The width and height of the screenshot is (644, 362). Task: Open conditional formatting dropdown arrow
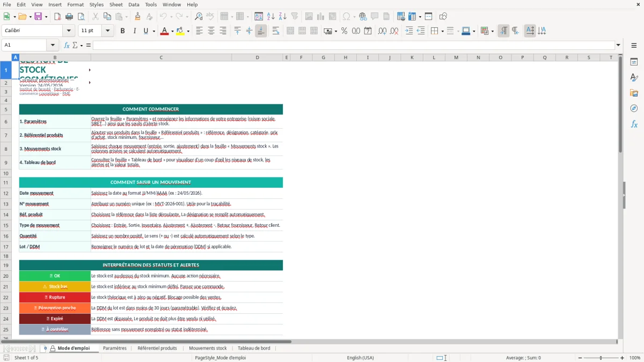[x=492, y=31]
